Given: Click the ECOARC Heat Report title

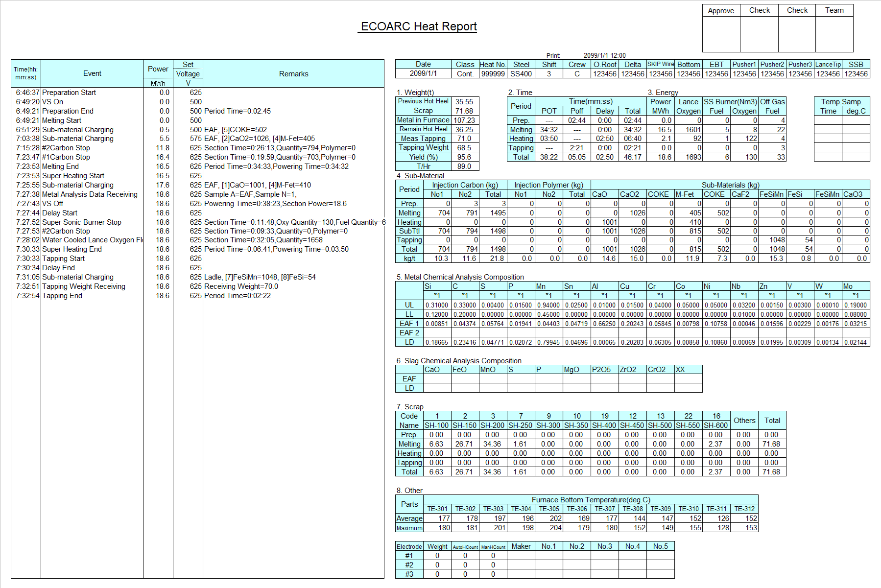Looking at the screenshot, I should 419,26.
